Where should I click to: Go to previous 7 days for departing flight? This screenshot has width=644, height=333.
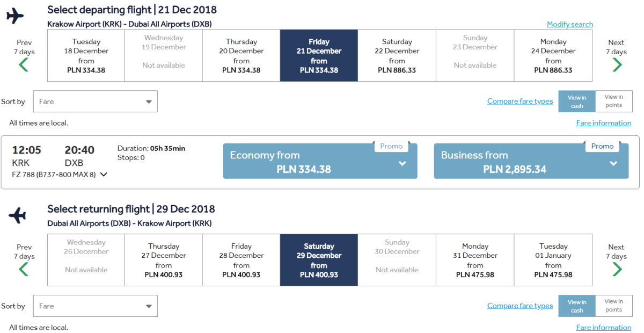(x=24, y=64)
